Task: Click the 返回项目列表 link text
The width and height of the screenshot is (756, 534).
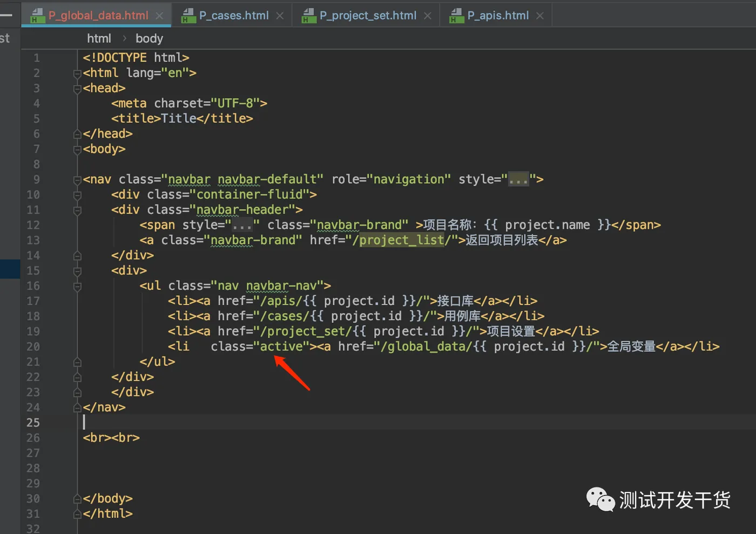Action: click(x=502, y=240)
